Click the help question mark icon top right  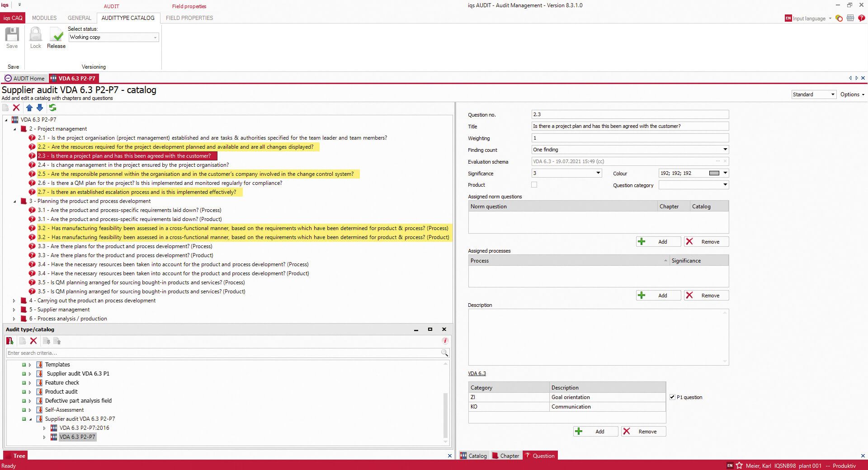click(861, 19)
